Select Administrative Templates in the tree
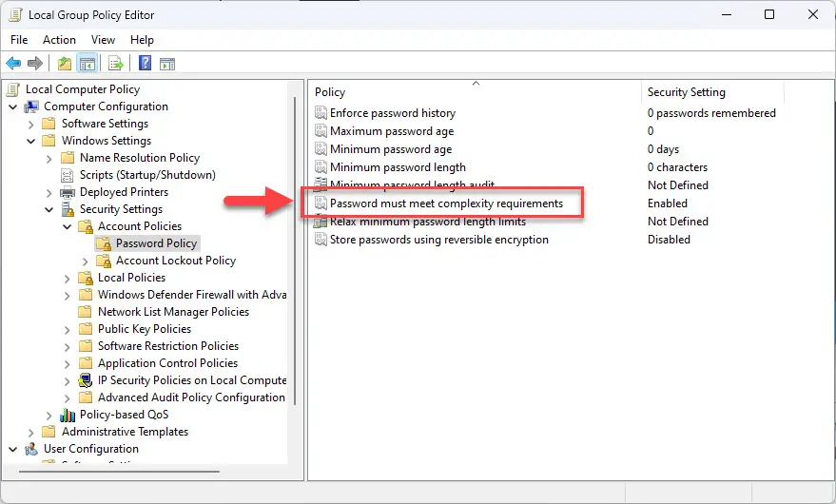836x504 pixels. (125, 432)
